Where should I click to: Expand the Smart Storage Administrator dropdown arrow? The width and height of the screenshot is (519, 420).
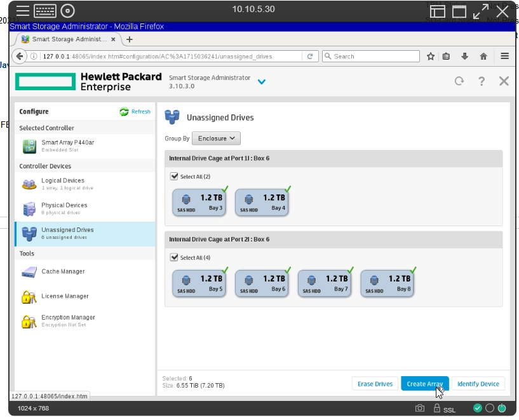click(261, 81)
